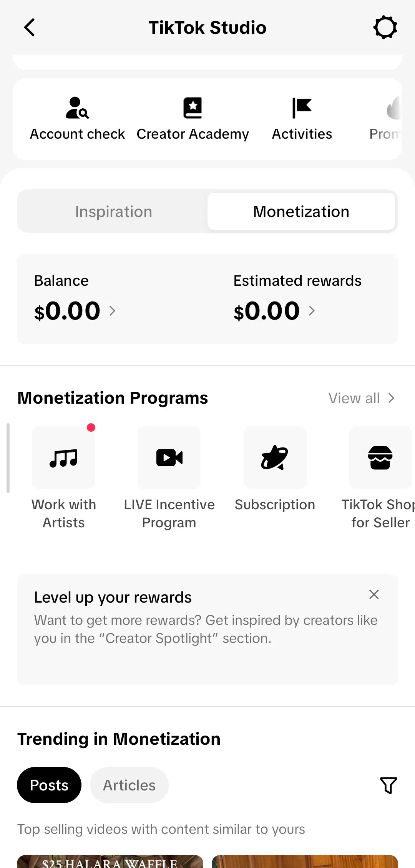Select the Monetization tab
Screen dimensions: 415x868
(x=301, y=212)
